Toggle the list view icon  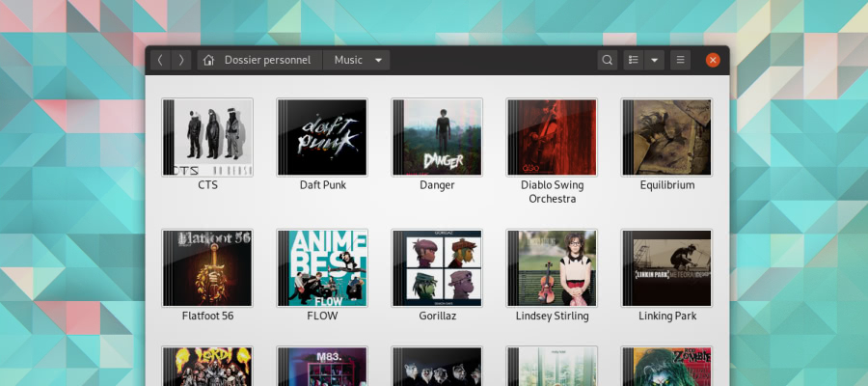tap(634, 60)
